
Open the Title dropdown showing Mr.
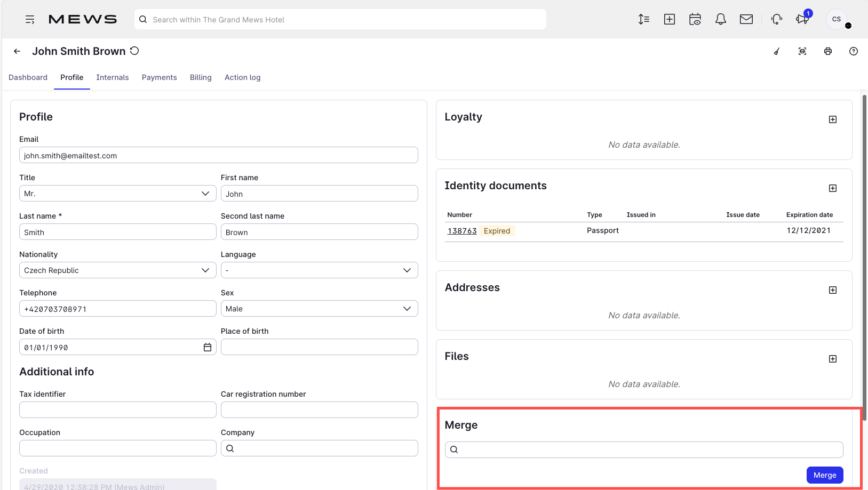(x=206, y=193)
